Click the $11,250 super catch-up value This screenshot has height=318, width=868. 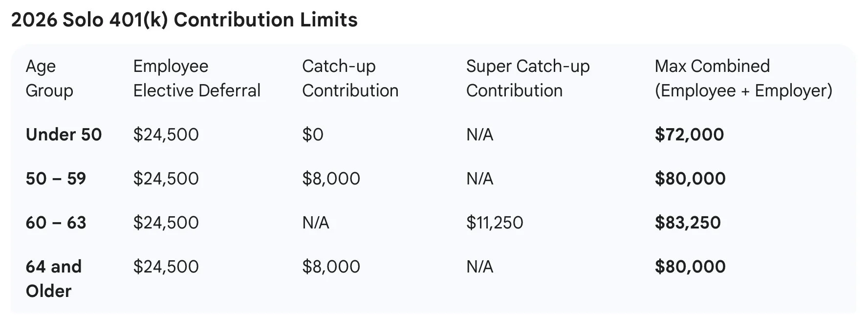tap(495, 223)
